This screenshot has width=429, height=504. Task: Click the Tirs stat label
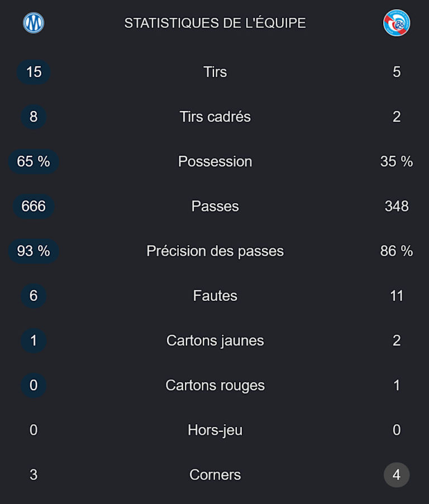point(215,72)
